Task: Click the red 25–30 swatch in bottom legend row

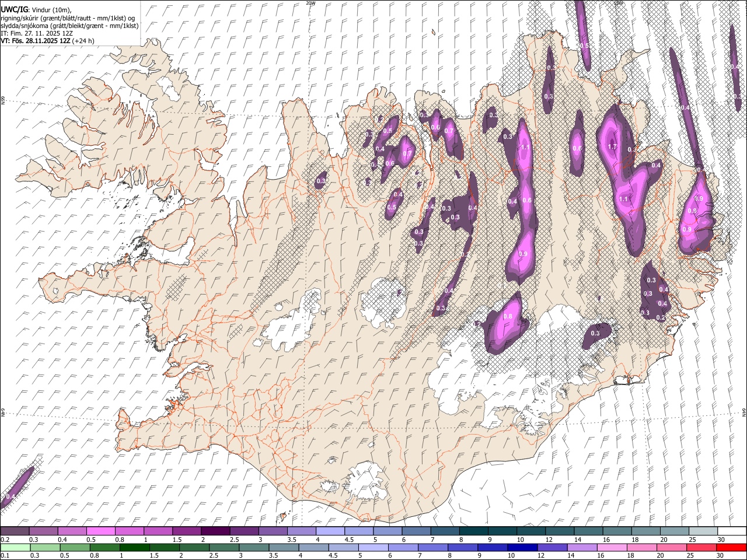Action: point(701,547)
